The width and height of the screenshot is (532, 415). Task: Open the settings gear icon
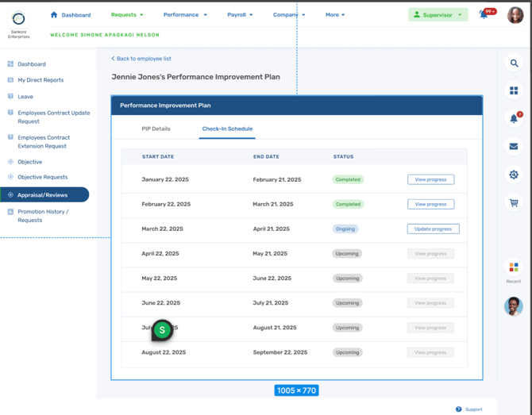(514, 175)
